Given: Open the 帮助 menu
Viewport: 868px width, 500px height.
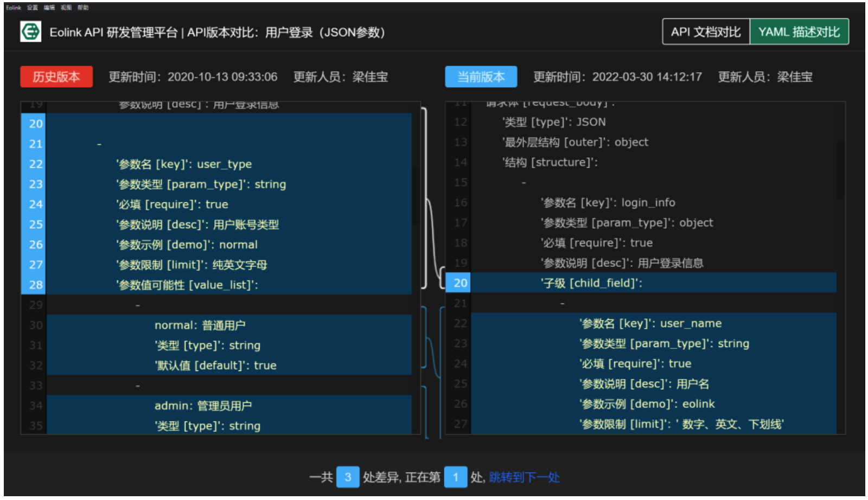Looking at the screenshot, I should coord(82,8).
